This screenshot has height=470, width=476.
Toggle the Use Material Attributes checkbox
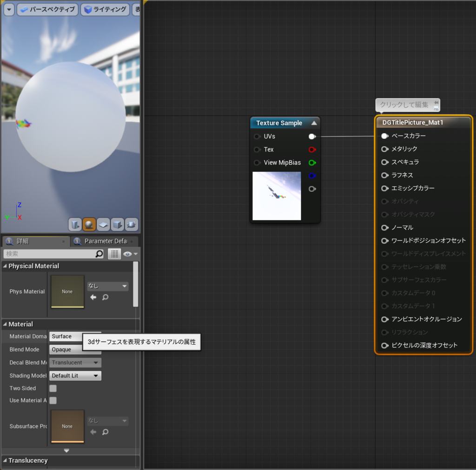pos(53,400)
